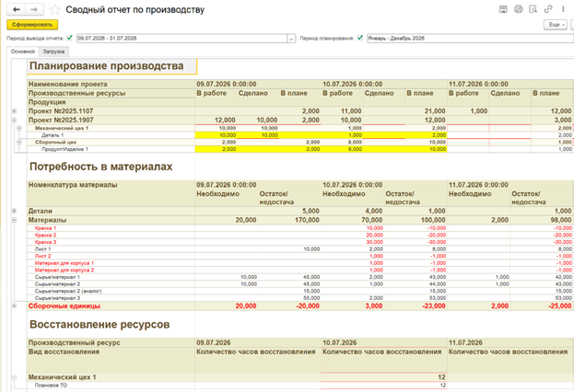Image resolution: width=574 pixels, height=392 pixels.
Task: Toggle Период вывода отчета checkbox
Action: pyautogui.click(x=69, y=38)
